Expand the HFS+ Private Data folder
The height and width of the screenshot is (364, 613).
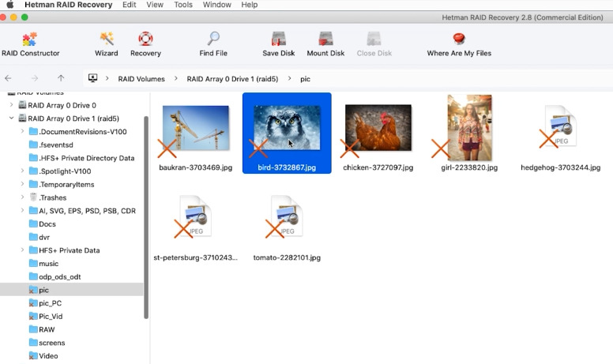click(22, 250)
